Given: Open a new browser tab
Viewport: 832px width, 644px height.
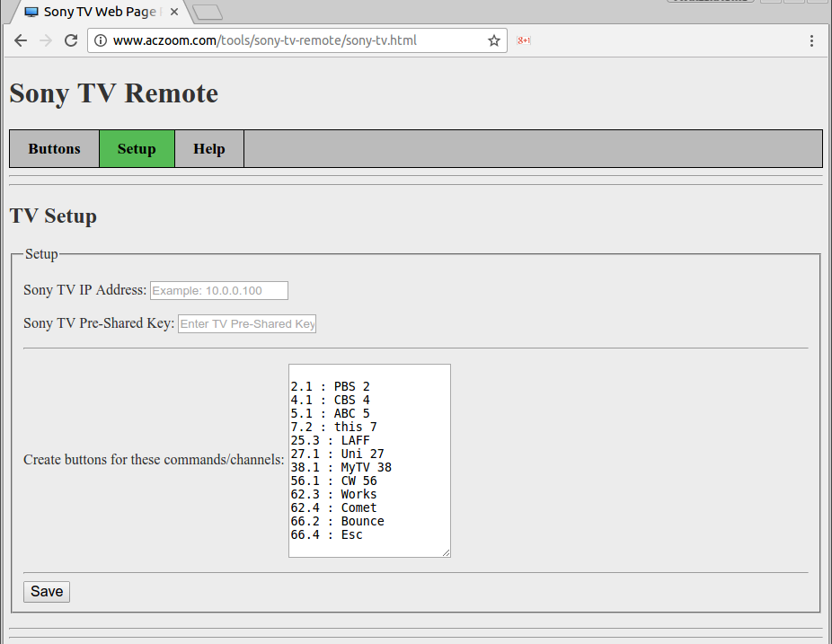Looking at the screenshot, I should tap(208, 13).
